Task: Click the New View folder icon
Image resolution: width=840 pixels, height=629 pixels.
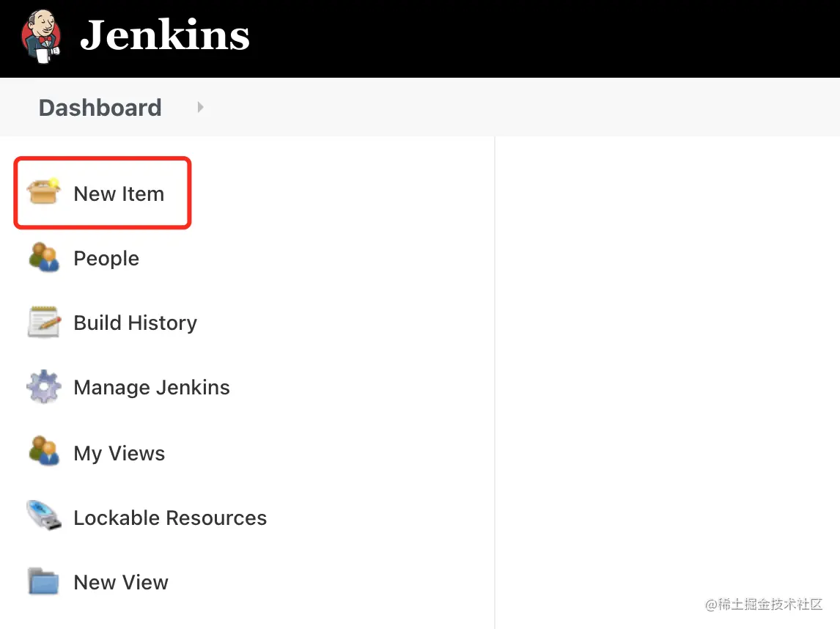Action: (x=44, y=582)
